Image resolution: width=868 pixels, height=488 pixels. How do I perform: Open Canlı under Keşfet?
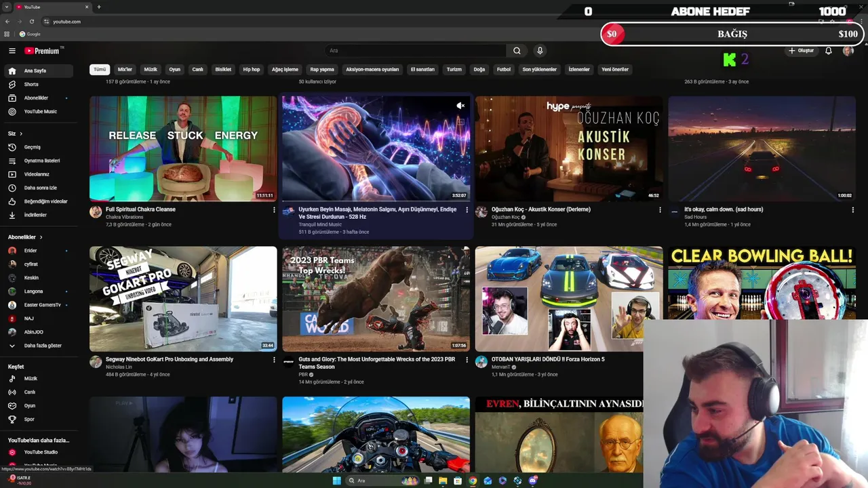point(39,392)
